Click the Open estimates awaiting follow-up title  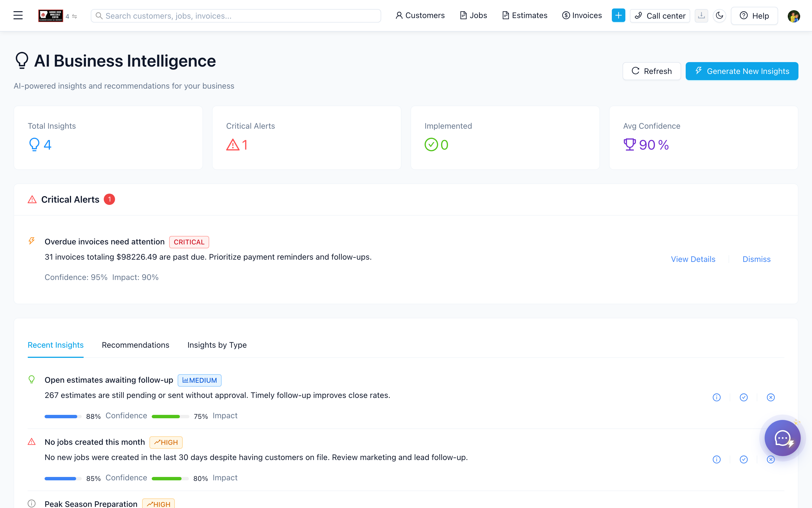pyautogui.click(x=109, y=380)
